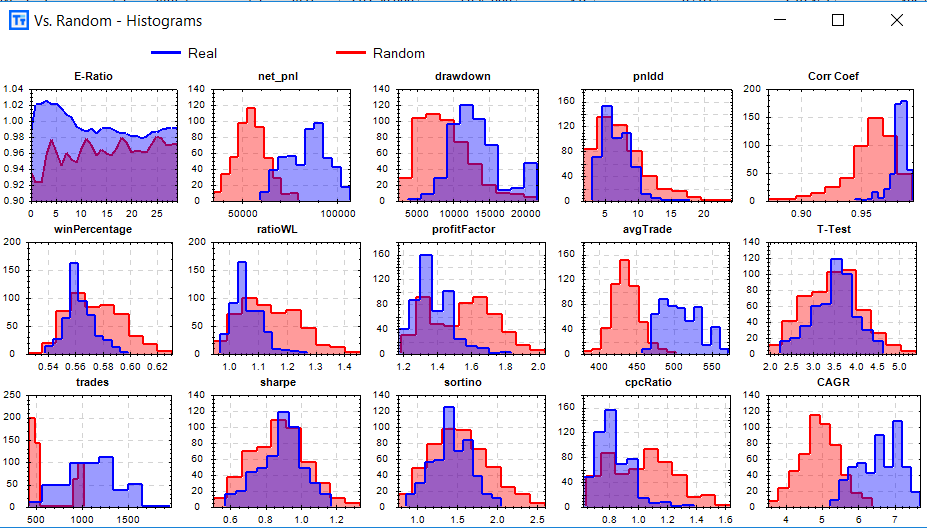The width and height of the screenshot is (927, 528).
Task: Select the sharpe histogram
Action: (286, 451)
